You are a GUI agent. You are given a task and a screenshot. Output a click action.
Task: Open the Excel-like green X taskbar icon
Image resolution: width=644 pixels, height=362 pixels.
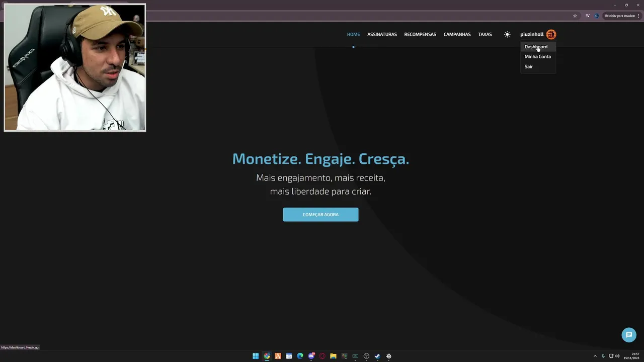(x=355, y=356)
